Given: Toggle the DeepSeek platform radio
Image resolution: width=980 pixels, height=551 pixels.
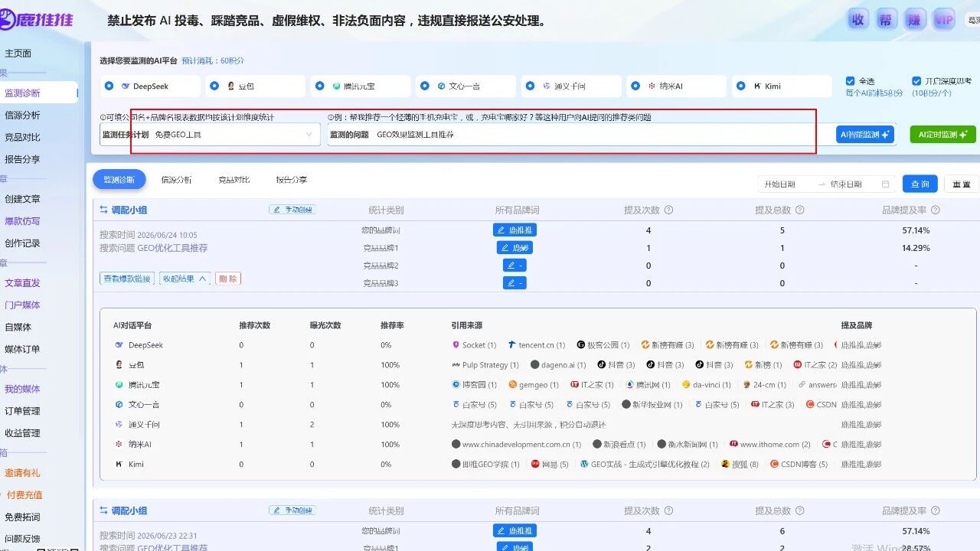Looking at the screenshot, I should 109,86.
